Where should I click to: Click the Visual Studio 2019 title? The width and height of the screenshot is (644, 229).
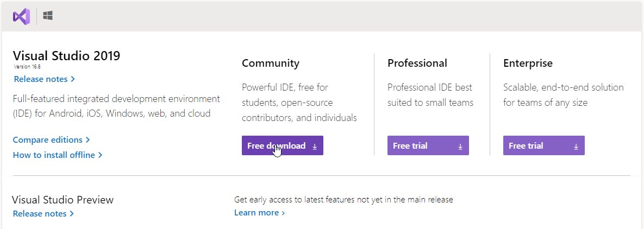tap(66, 55)
